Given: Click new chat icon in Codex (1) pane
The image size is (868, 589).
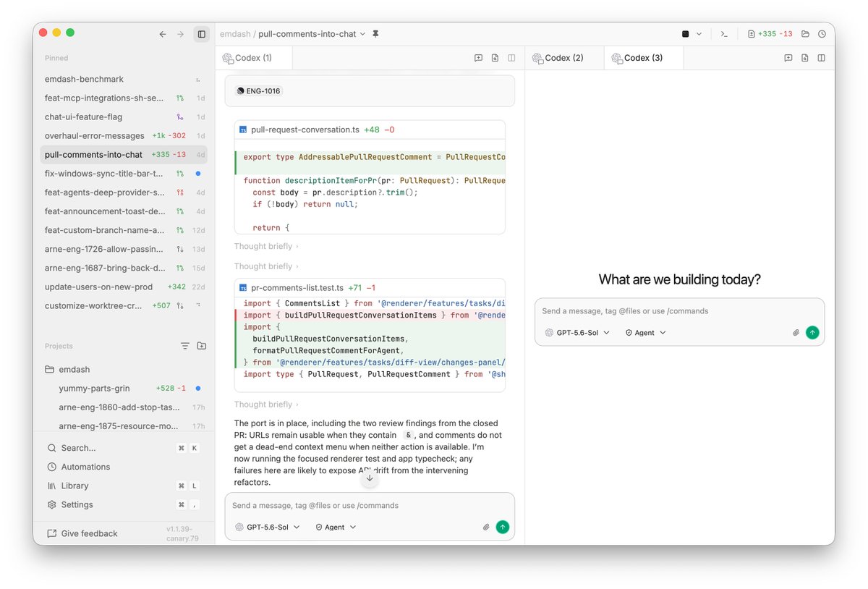Looking at the screenshot, I should pyautogui.click(x=478, y=58).
